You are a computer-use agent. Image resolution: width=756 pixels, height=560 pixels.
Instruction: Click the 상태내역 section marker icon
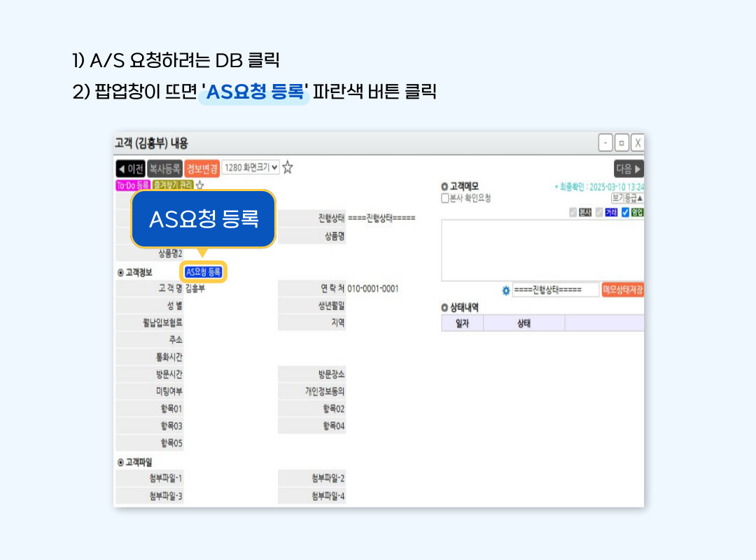click(444, 307)
